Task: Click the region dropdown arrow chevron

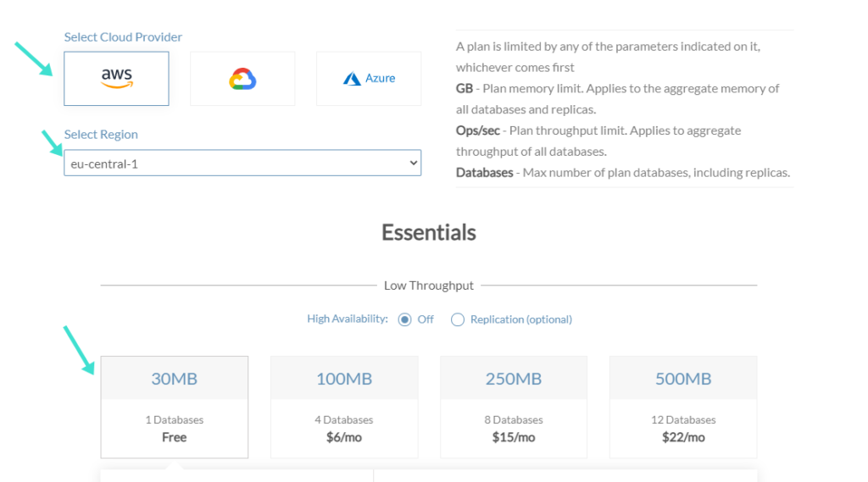Action: click(x=413, y=163)
